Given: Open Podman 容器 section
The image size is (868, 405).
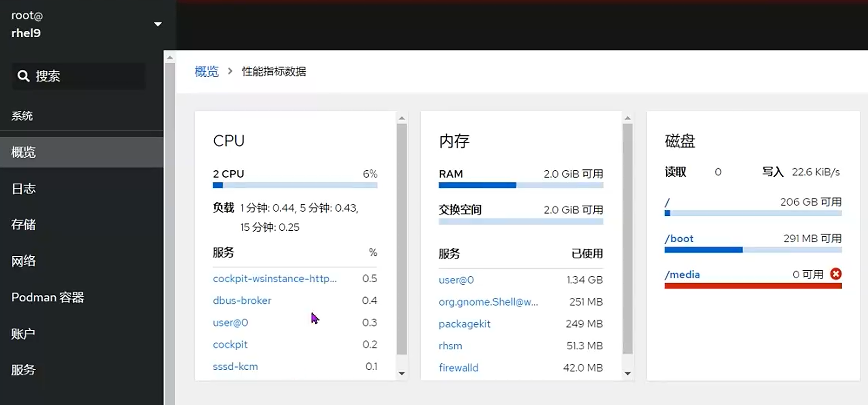Looking at the screenshot, I should click(x=47, y=297).
